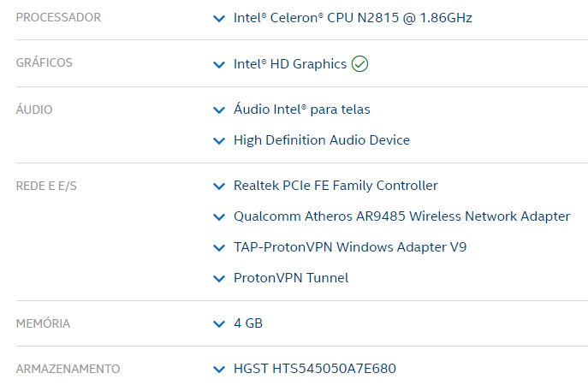Expand High Definition Audio Device chevron
The width and height of the screenshot is (588, 391).
click(x=219, y=140)
